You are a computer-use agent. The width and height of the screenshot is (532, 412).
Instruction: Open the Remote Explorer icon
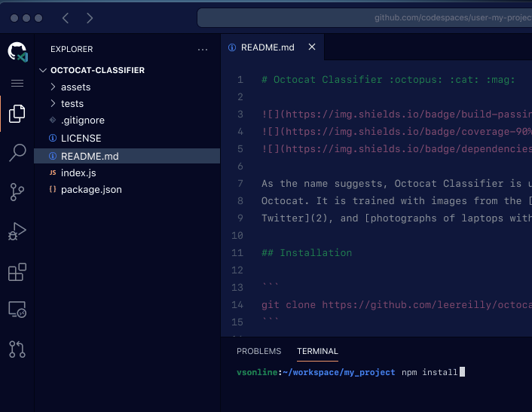17,310
